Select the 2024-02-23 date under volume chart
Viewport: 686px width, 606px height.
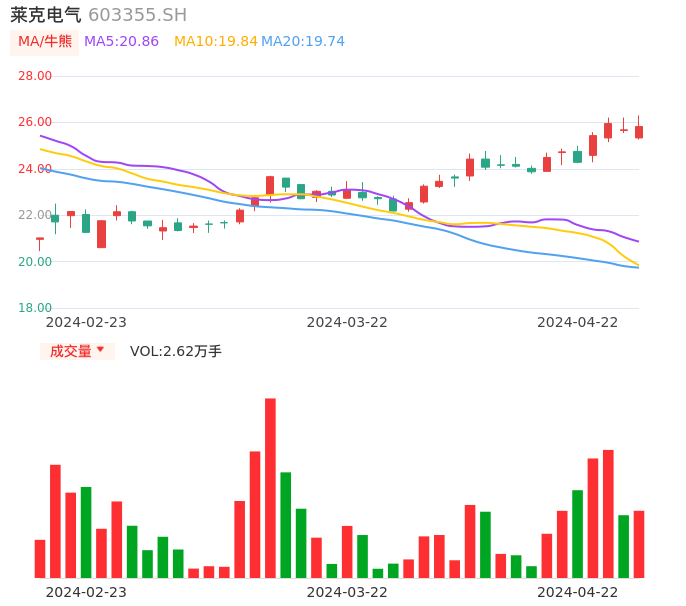pyautogui.click(x=86, y=592)
